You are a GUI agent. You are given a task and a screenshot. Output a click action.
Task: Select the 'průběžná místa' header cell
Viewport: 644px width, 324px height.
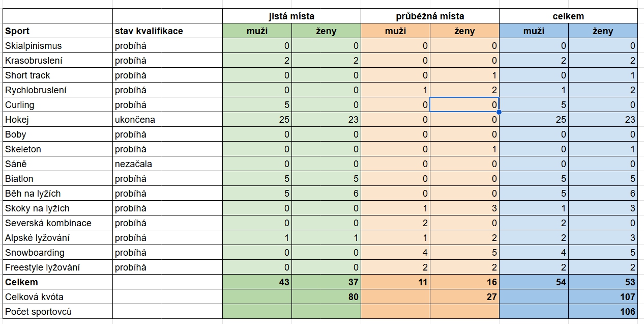pos(430,16)
